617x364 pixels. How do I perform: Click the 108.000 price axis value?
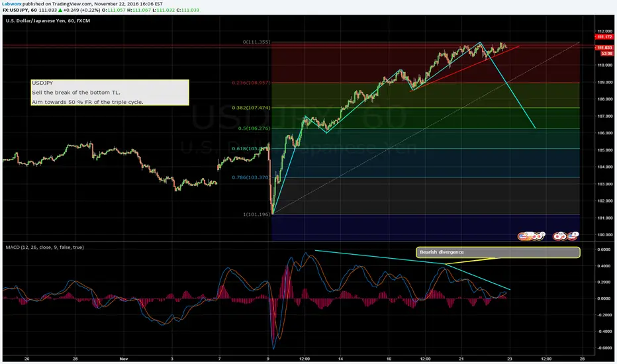click(x=605, y=99)
